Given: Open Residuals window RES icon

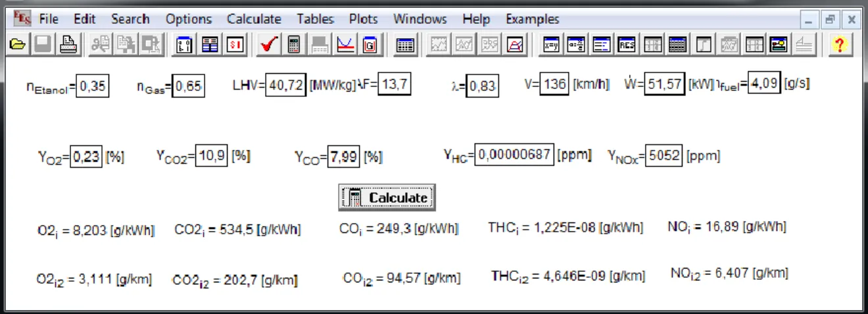Looking at the screenshot, I should 627,45.
